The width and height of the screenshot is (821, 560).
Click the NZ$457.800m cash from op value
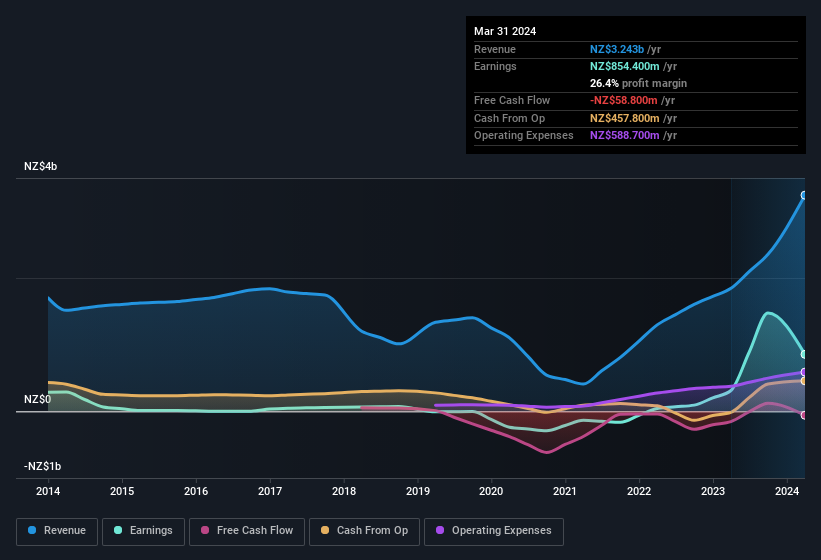(625, 118)
